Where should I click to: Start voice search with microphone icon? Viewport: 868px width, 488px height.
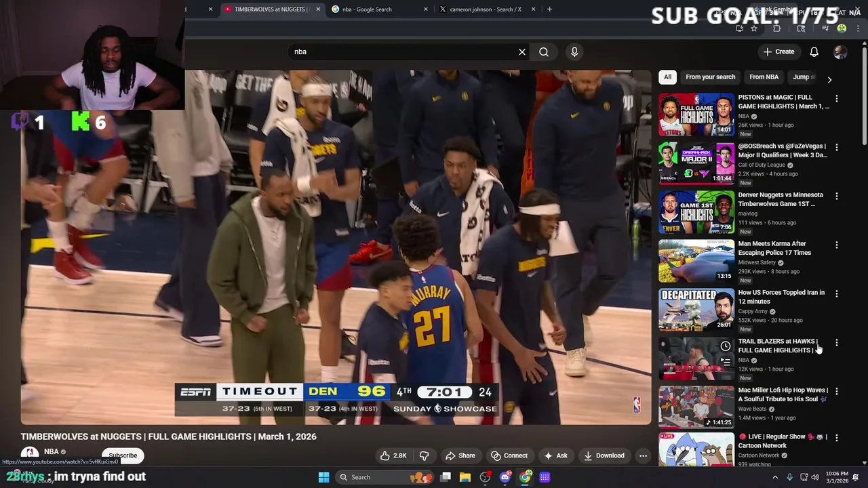coord(574,52)
